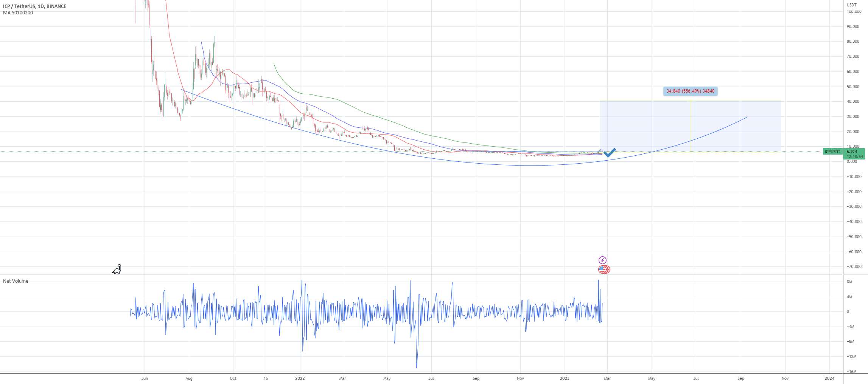Image resolution: width=868 pixels, height=384 pixels.
Task: Select the Net Volume indicator label
Action: click(x=16, y=281)
